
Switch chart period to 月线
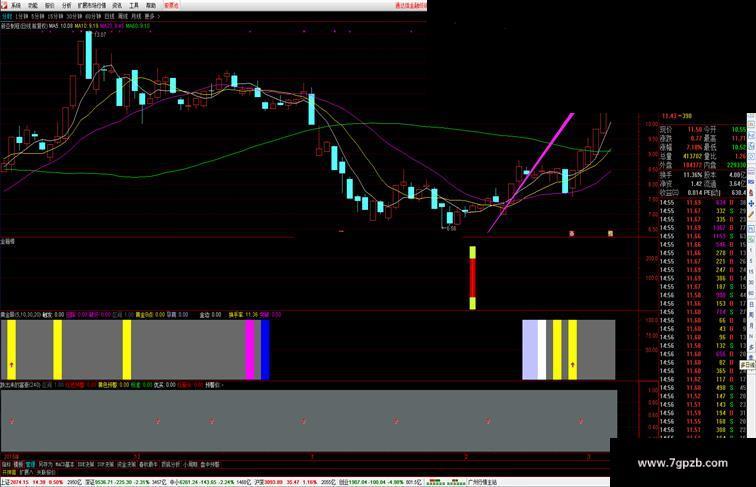(x=136, y=16)
